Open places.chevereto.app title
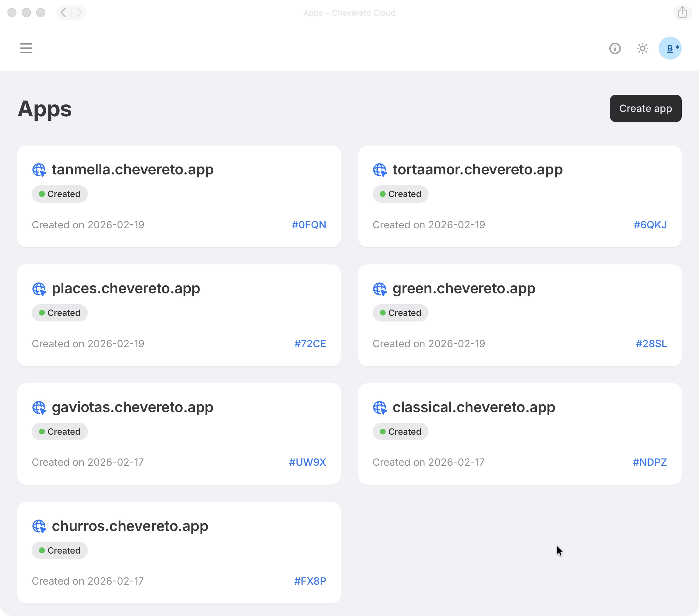The image size is (699, 616). click(x=126, y=289)
